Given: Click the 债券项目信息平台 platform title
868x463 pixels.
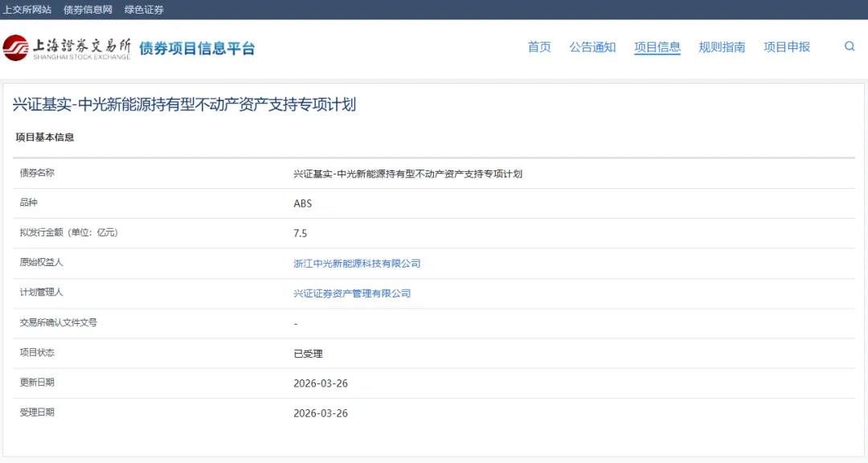Looking at the screenshot, I should pyautogui.click(x=197, y=48).
